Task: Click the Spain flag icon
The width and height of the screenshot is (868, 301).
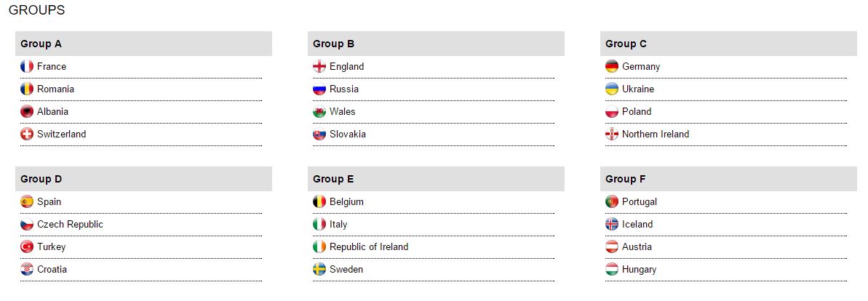Action: coord(27,202)
